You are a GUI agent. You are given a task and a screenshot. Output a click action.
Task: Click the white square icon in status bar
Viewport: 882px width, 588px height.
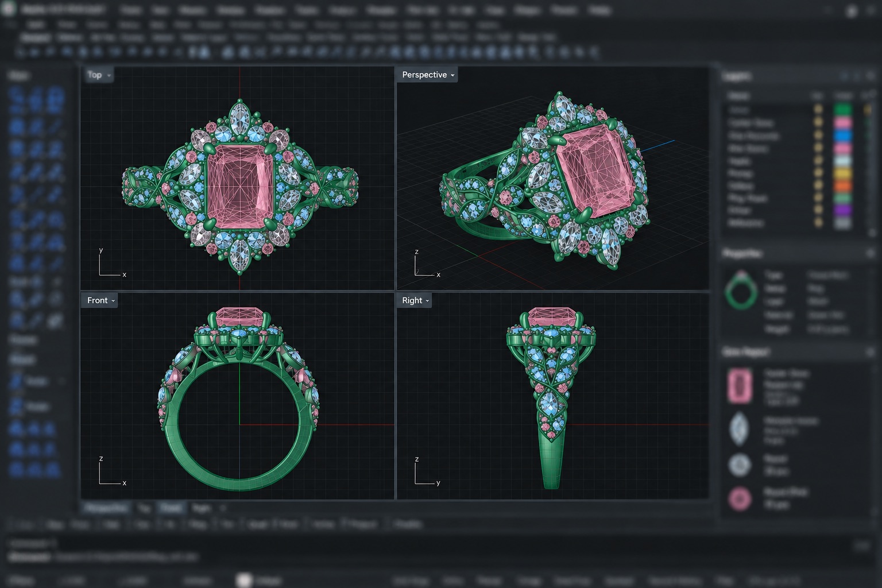tap(245, 581)
